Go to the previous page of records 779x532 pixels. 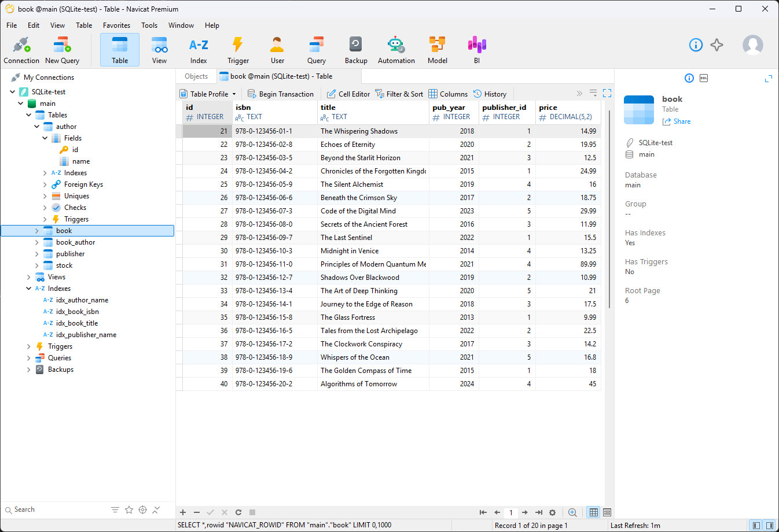(497, 512)
